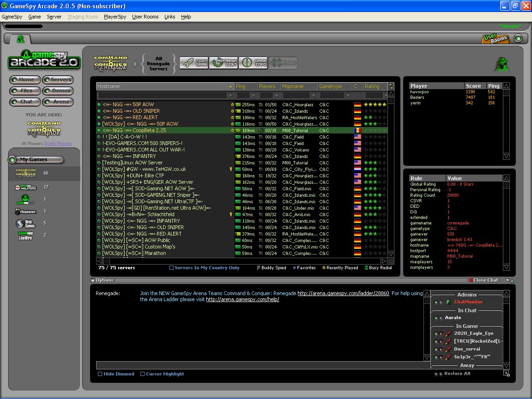Open the Game Info icon
Screen dimensions: 532x399
tap(254, 63)
